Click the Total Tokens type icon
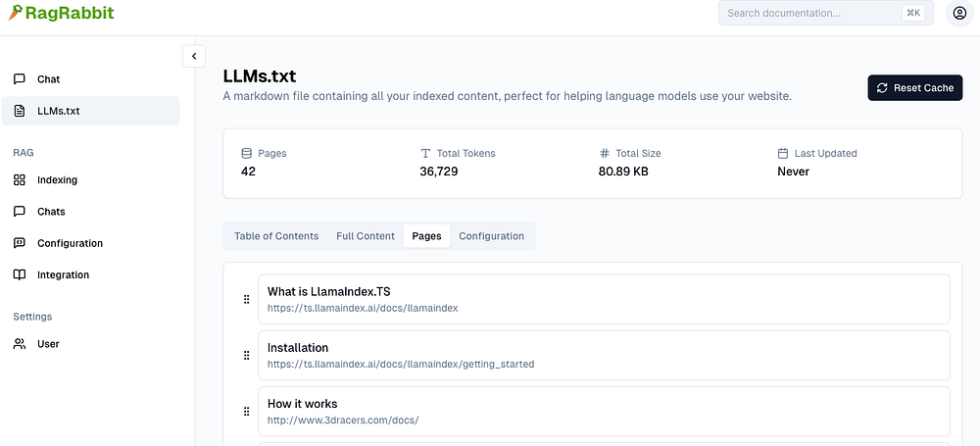 (425, 153)
